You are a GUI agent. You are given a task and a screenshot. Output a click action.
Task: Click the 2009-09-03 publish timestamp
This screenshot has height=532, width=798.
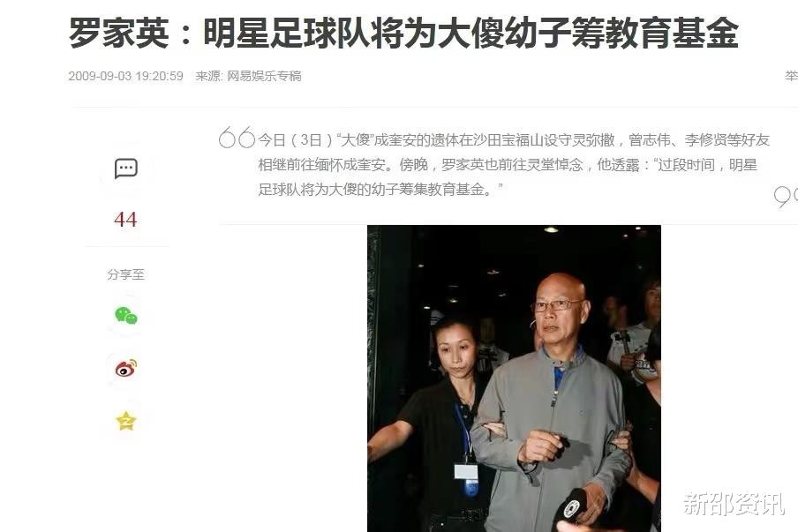pyautogui.click(x=125, y=76)
